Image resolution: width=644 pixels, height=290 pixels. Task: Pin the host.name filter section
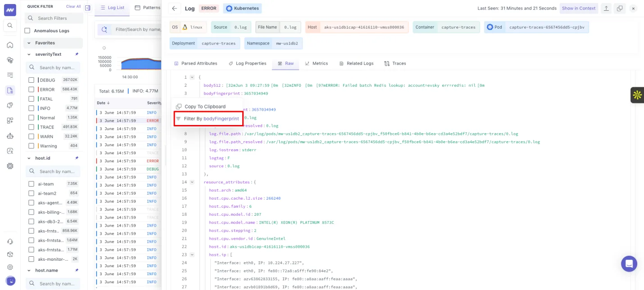point(77,270)
